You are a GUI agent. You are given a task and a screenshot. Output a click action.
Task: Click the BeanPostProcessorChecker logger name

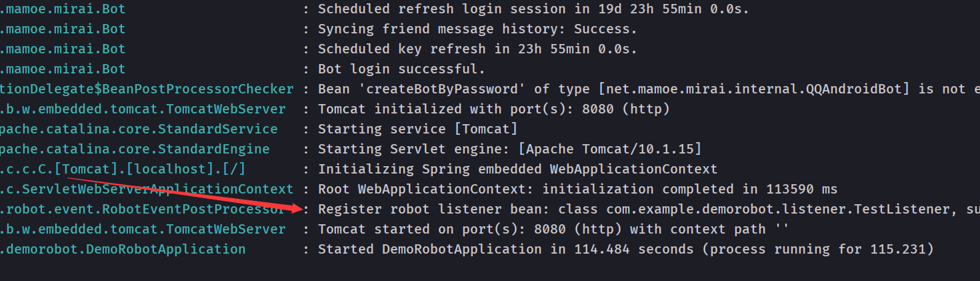[147, 89]
